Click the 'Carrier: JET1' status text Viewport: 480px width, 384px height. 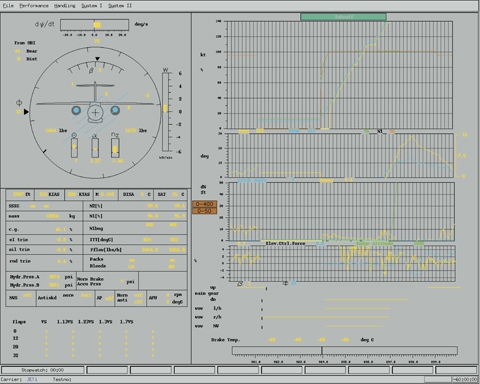[x=19, y=379]
